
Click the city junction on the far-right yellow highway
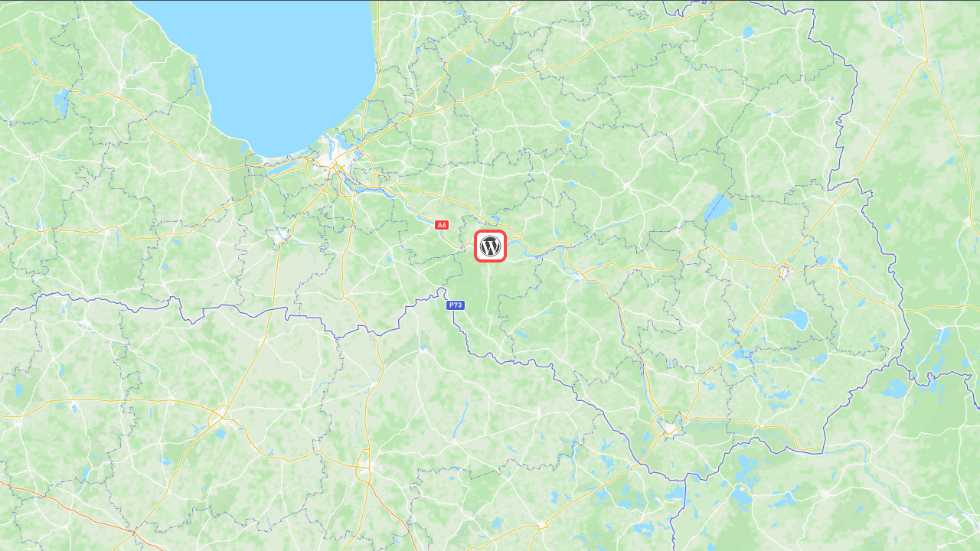coord(783,270)
